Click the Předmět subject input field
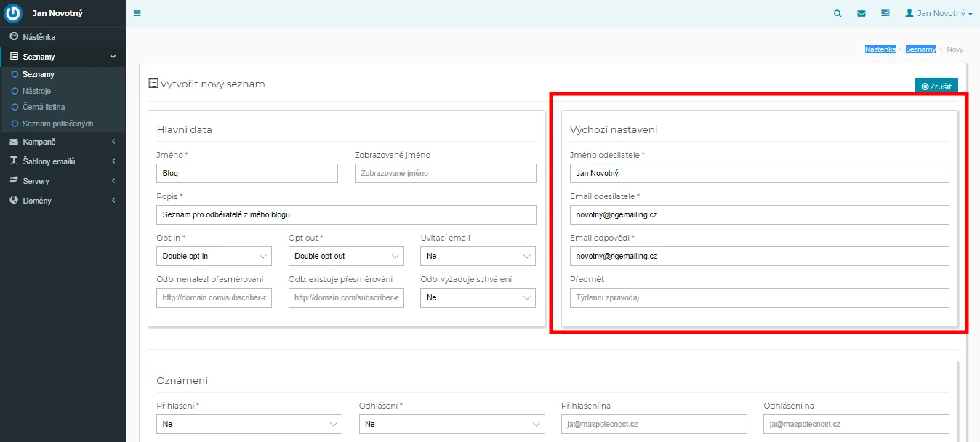Viewport: 980px width, 442px height. tap(759, 297)
